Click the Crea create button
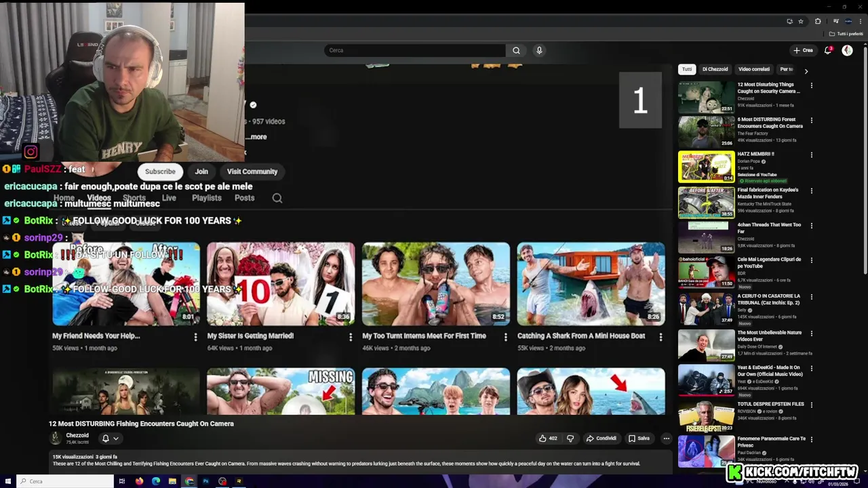 803,50
